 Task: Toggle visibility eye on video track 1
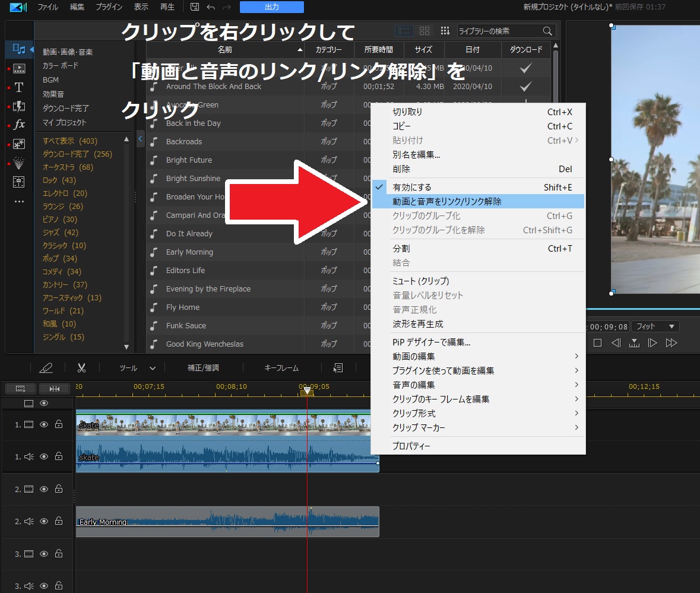[44, 424]
